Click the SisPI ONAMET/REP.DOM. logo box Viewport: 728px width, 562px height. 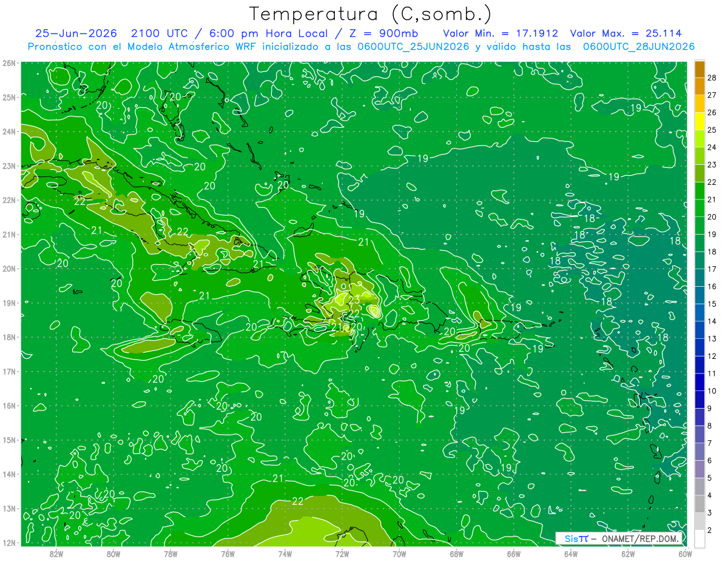(619, 538)
